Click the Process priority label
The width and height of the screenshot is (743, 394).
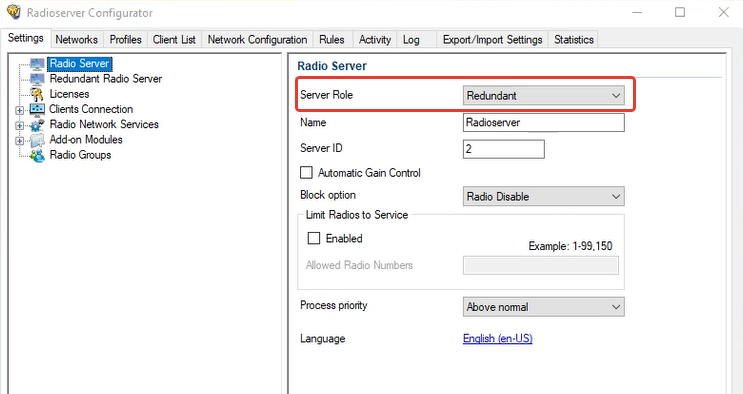[334, 305]
